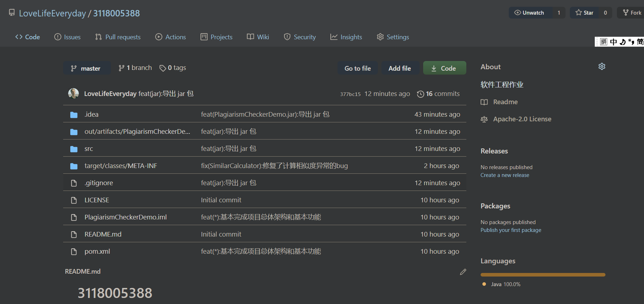Click the target/classes/META-INF folder icon
Viewport: 644px width, 304px height.
[74, 166]
